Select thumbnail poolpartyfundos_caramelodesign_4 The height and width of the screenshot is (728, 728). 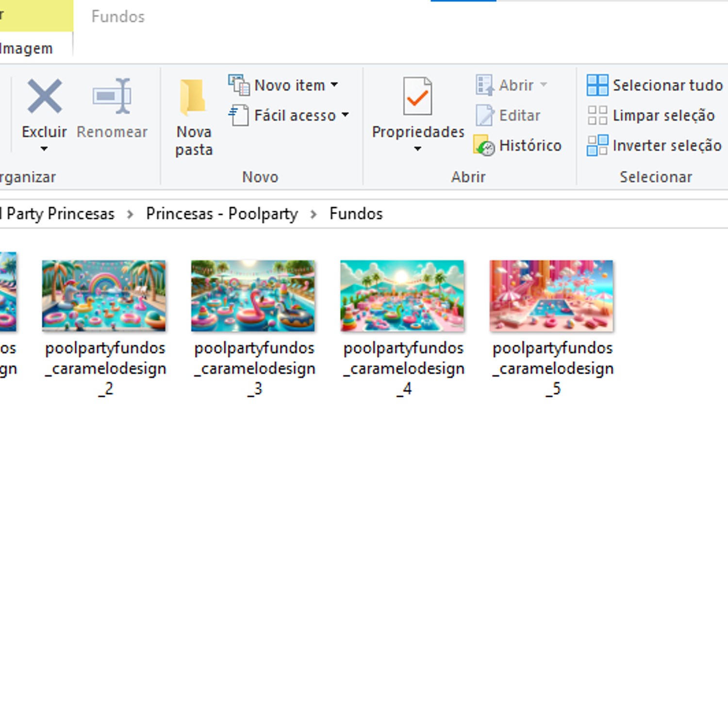pyautogui.click(x=402, y=296)
